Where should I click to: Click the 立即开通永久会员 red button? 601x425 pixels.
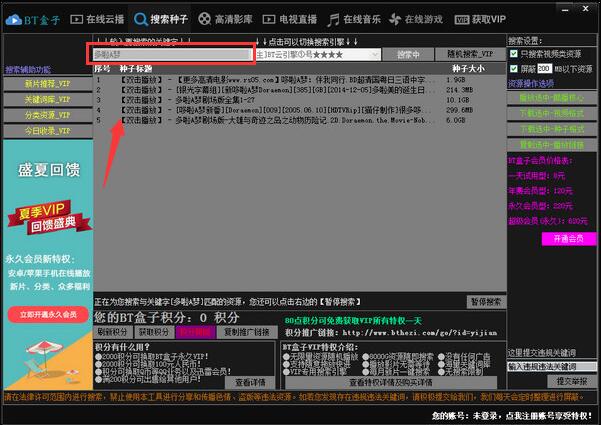(48, 315)
